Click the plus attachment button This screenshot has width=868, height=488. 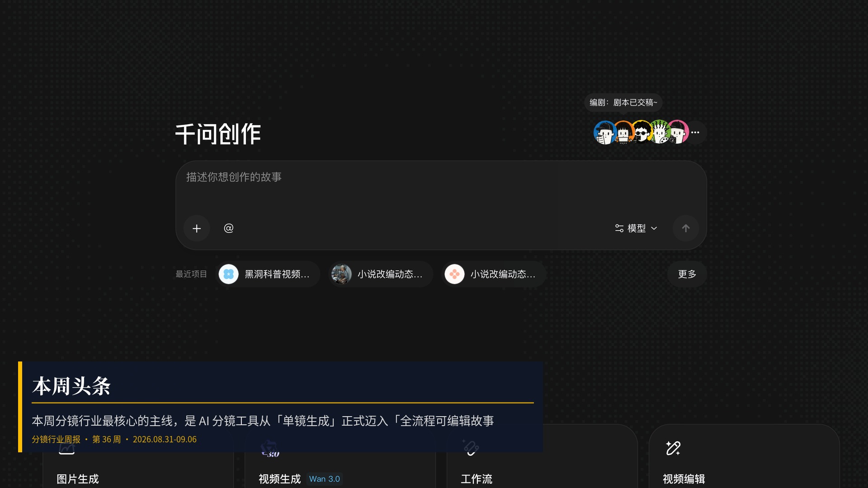tap(197, 229)
